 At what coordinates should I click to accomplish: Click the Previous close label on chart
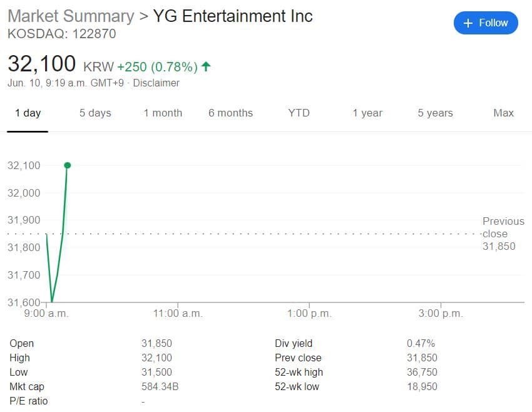[x=503, y=227]
